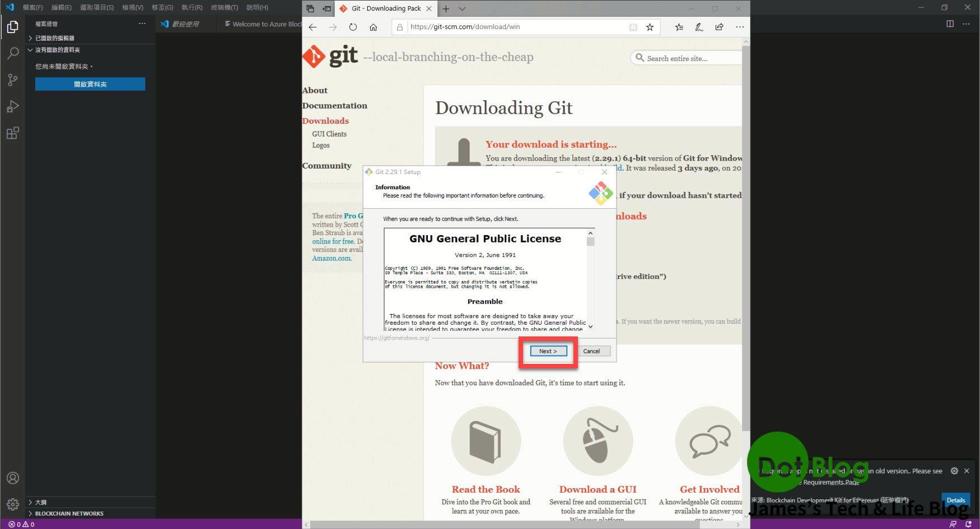Viewport: 980px width, 529px height.
Task: Open the Downloads link in site navigation
Action: point(325,120)
